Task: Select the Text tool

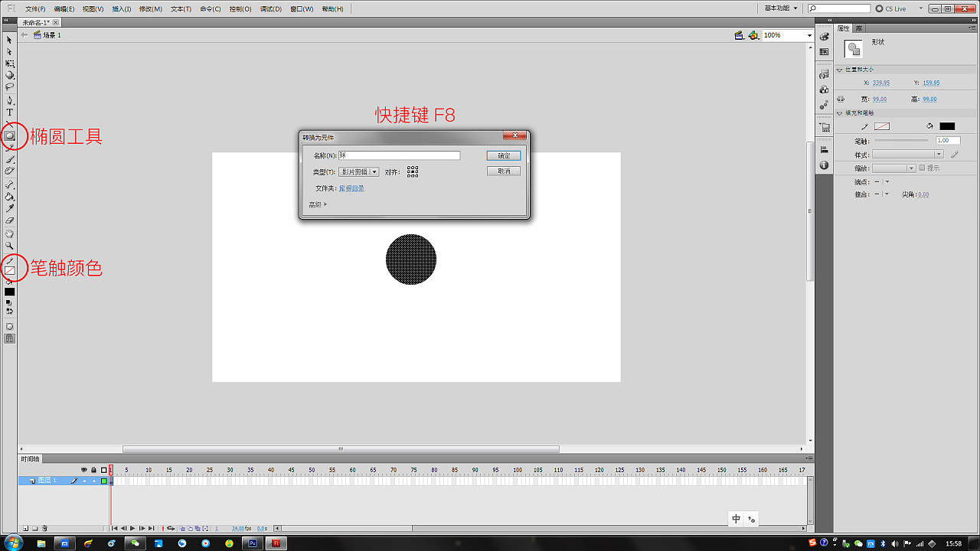Action: click(10, 112)
